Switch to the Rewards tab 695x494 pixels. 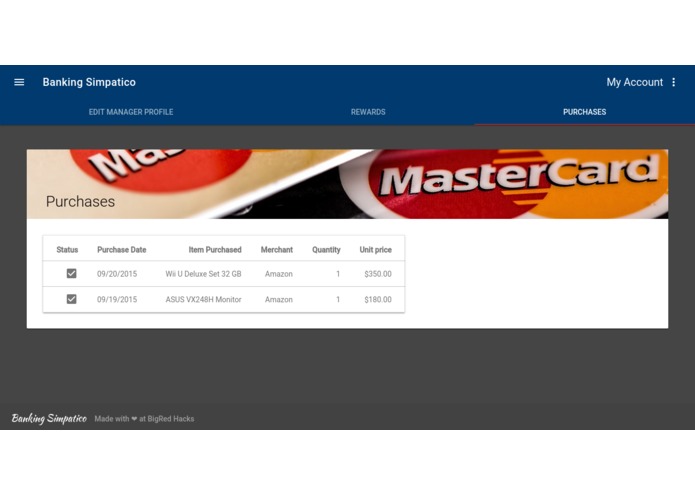(x=368, y=112)
